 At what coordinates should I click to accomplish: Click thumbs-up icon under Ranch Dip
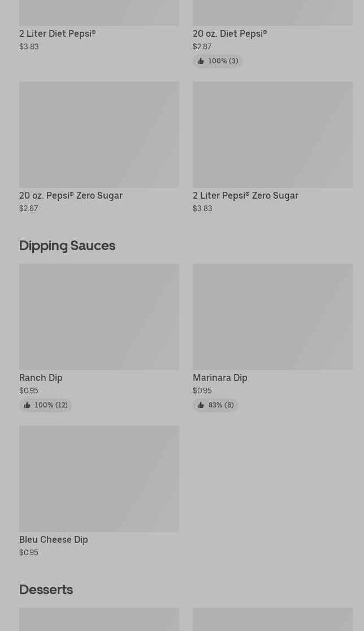pyautogui.click(x=27, y=405)
